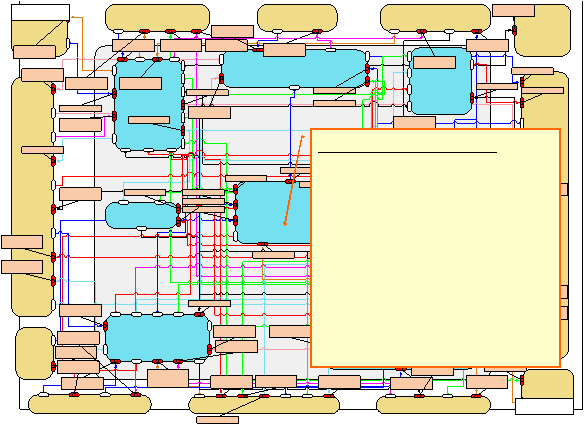The width and height of the screenshot is (584, 425).
Task: Select the tall tan block along the left edge
Action: click(32, 197)
